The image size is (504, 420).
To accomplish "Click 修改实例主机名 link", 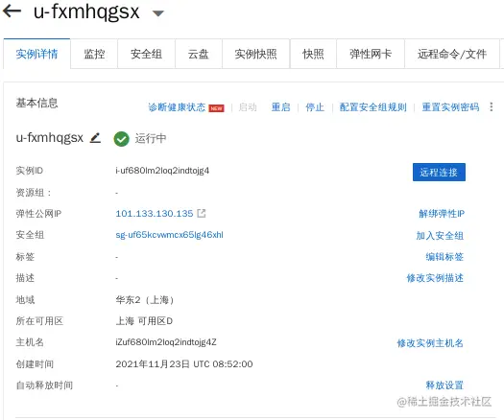I will (x=430, y=343).
